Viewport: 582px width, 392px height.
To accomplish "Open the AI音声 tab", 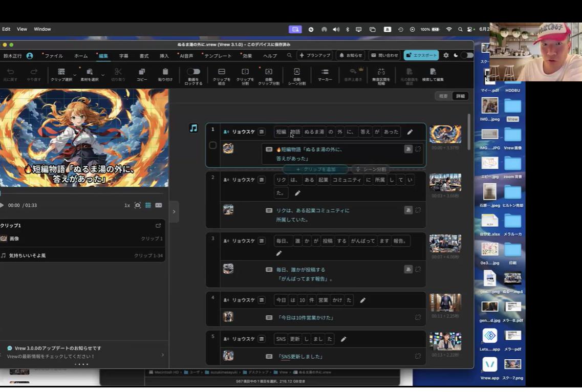I will tap(186, 56).
